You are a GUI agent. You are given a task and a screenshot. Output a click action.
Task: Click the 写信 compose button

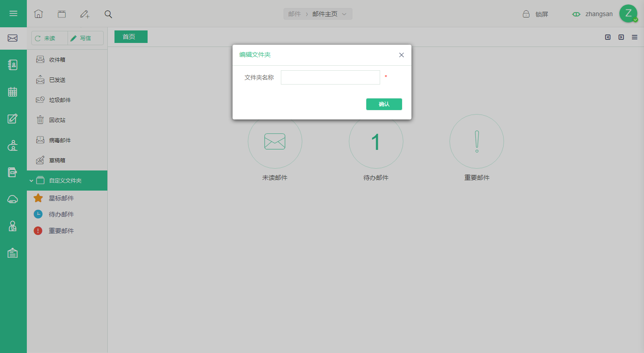point(85,38)
